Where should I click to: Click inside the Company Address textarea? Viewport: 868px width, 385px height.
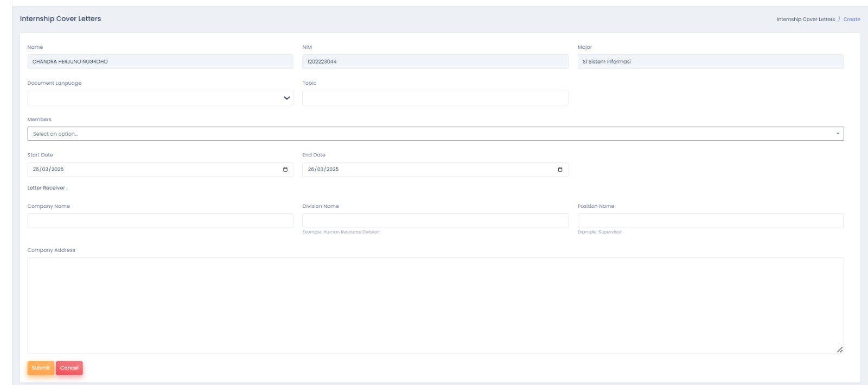435,305
